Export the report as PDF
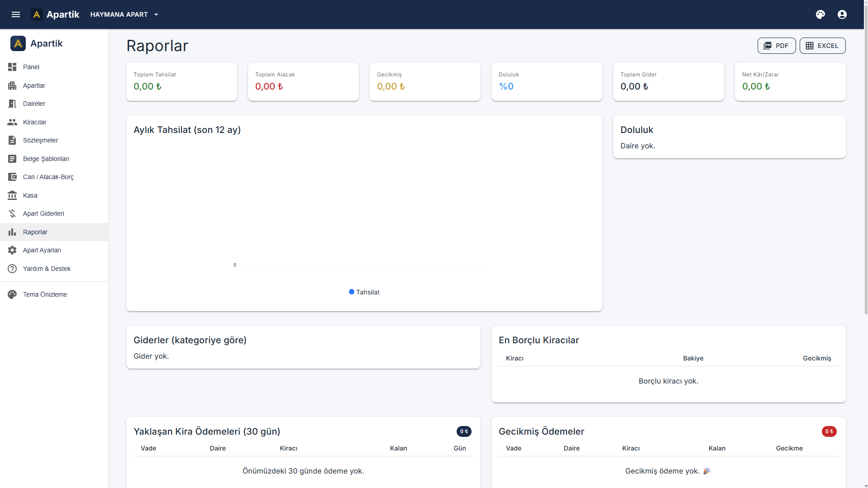This screenshot has width=868, height=488. pyautogui.click(x=777, y=46)
